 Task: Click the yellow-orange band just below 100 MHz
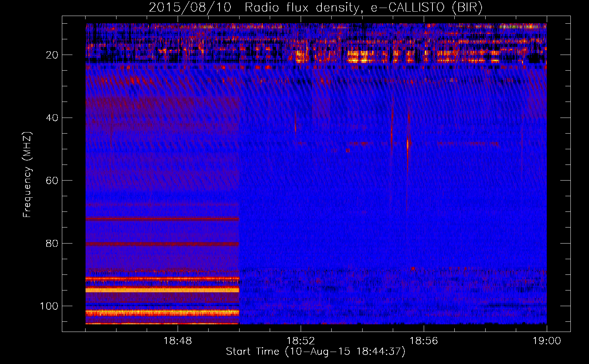[162, 312]
